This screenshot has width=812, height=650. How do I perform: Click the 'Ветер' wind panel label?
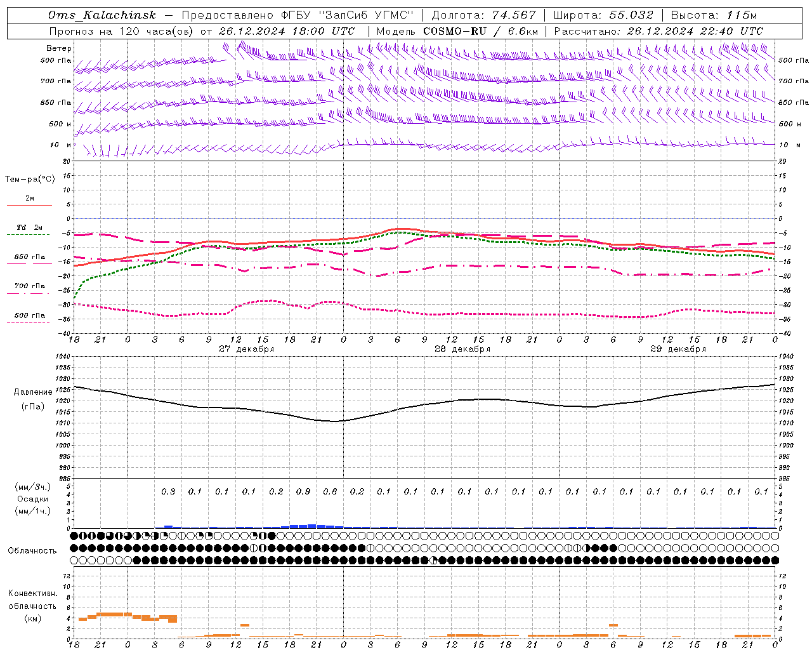coord(59,48)
